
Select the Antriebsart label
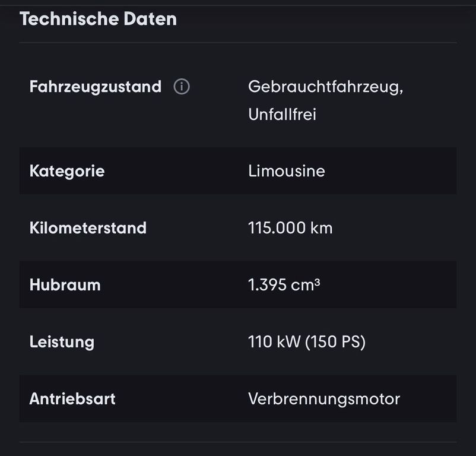point(72,398)
